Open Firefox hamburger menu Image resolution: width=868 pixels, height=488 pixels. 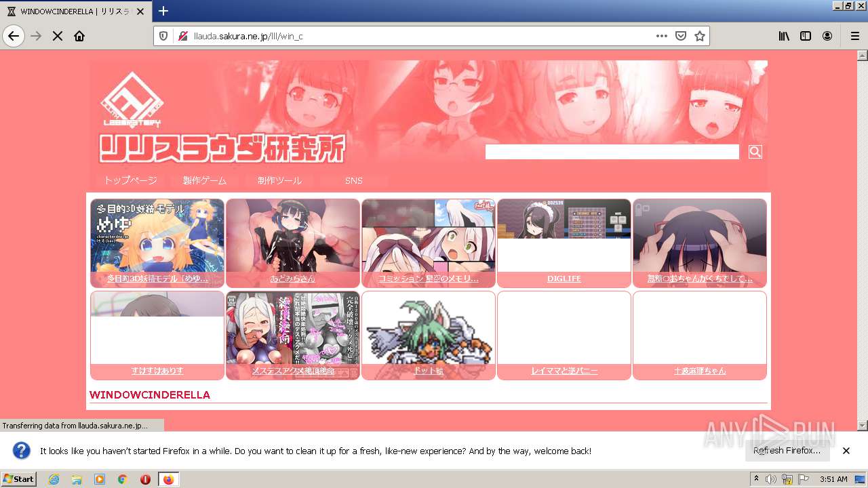tap(855, 36)
